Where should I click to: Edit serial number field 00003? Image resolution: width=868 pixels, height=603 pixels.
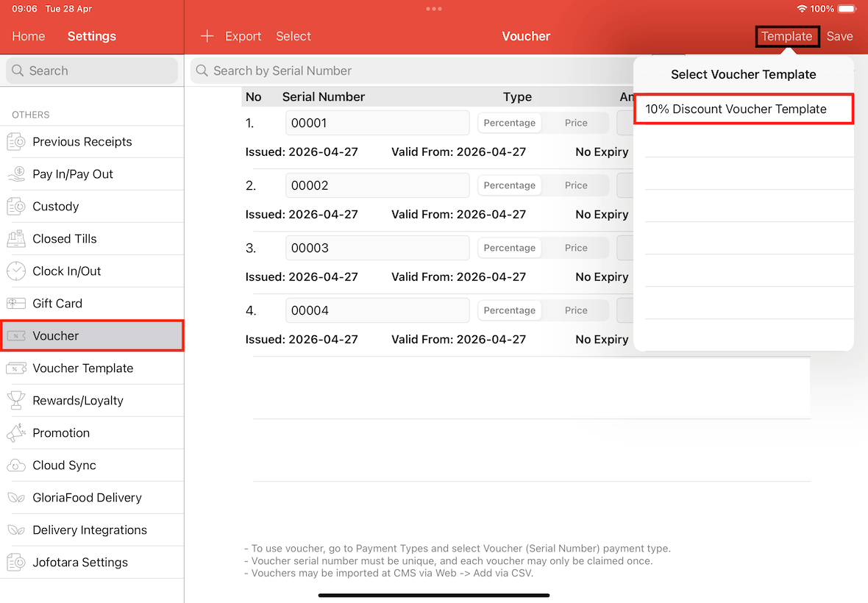pos(377,248)
